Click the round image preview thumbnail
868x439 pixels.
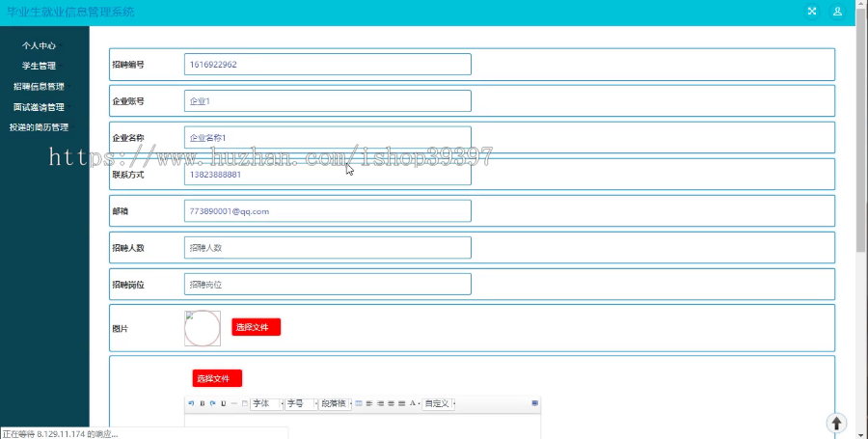point(203,328)
